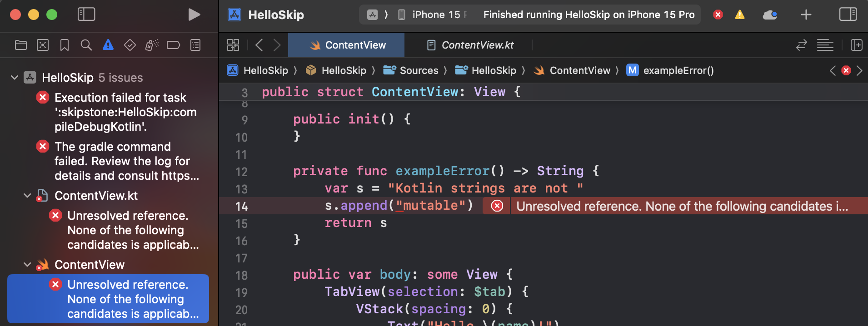The image size is (868, 326).
Task: Toggle the navigator sidebar
Action: point(86,15)
